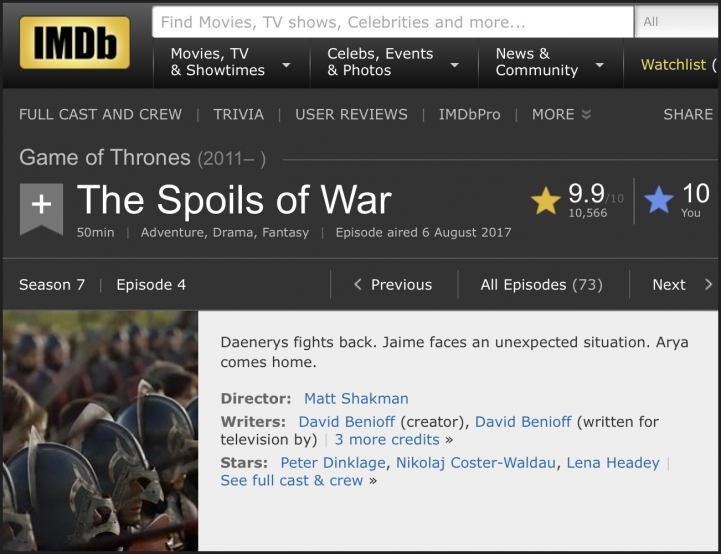Screen dimensions: 721x554
Task: Add episode to watchlist plus ribbon
Action: (x=41, y=205)
